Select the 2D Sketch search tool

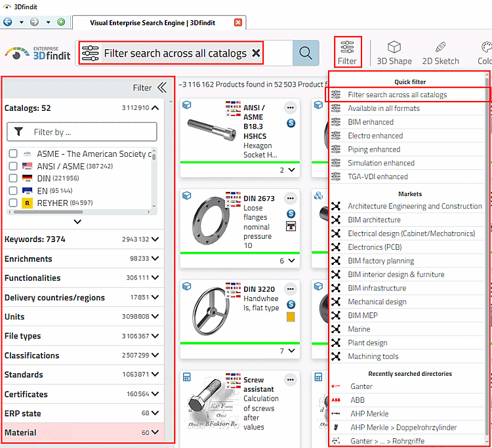coord(441,52)
